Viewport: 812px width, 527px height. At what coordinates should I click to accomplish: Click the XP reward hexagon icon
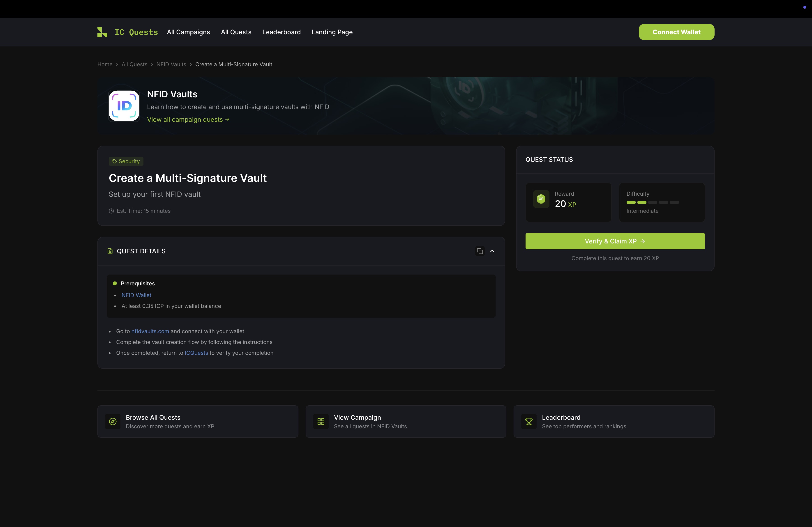click(541, 199)
